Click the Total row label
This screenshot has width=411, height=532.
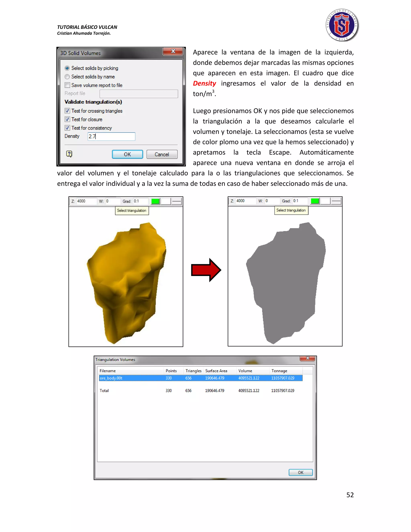pos(104,391)
